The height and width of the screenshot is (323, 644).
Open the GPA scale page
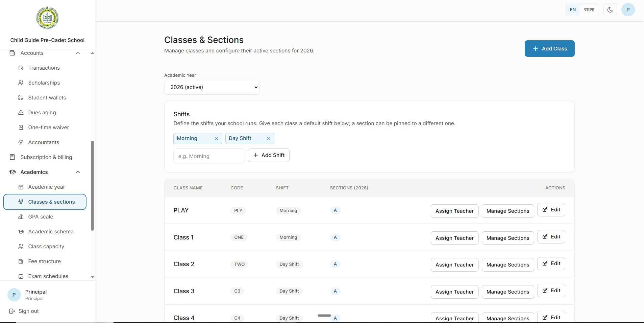coord(45,217)
